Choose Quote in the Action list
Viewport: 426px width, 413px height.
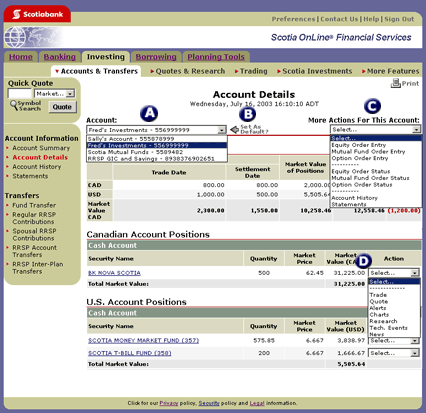(x=378, y=302)
